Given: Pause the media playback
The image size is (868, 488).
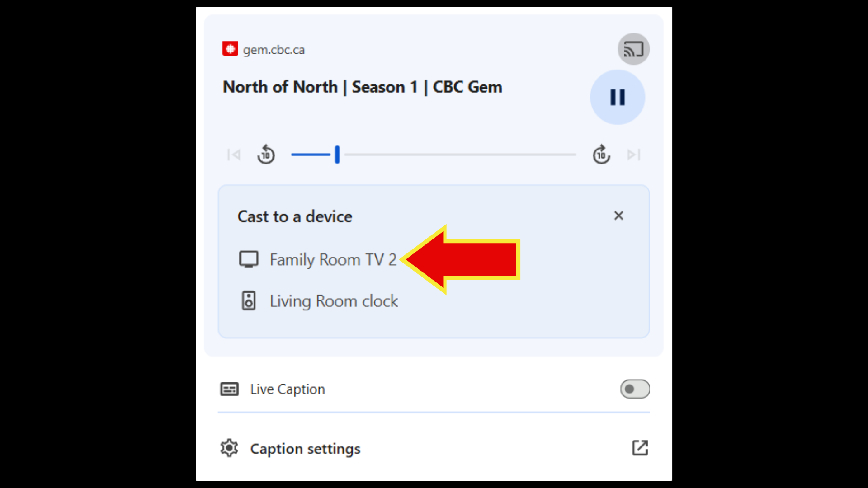Looking at the screenshot, I should [x=617, y=97].
